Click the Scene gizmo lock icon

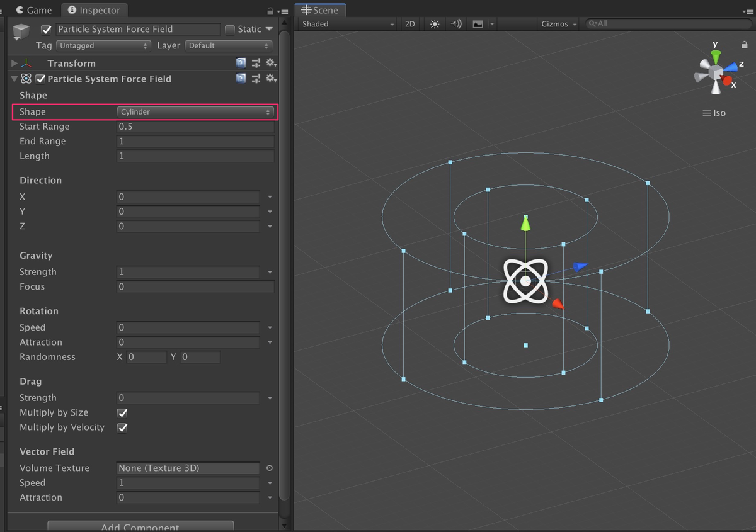click(744, 45)
